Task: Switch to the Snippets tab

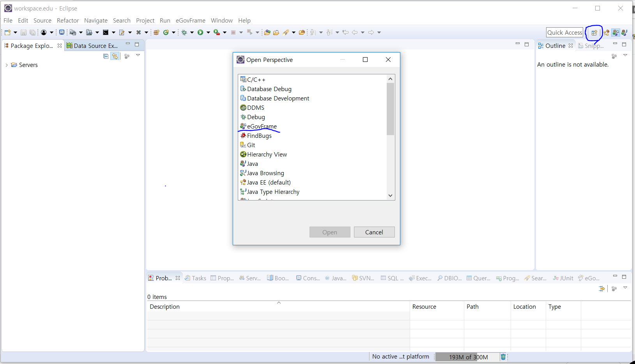Action: [591, 46]
